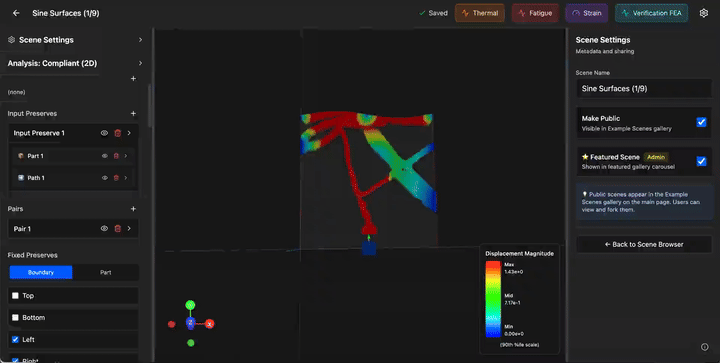Delete Part 1 using its trash icon

tap(116, 156)
